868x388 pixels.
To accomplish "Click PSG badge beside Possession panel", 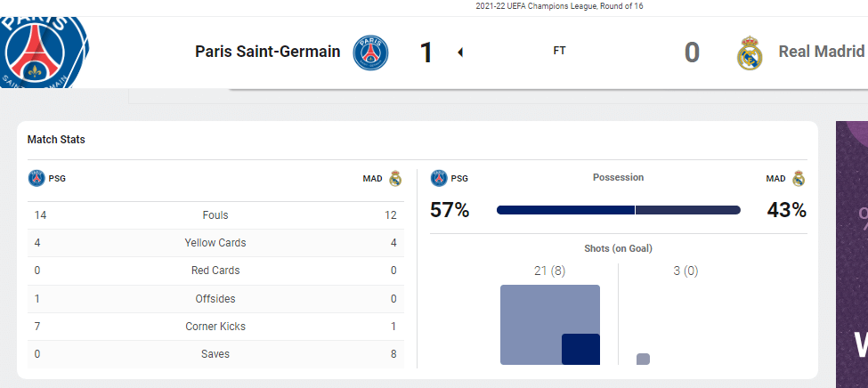I will (x=439, y=178).
